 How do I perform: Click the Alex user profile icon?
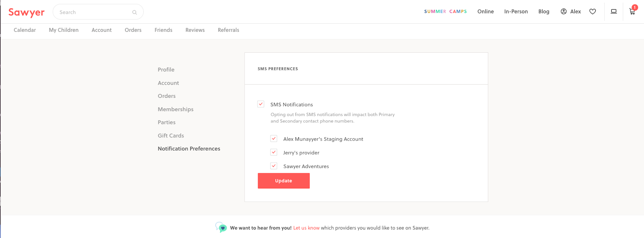tap(563, 12)
